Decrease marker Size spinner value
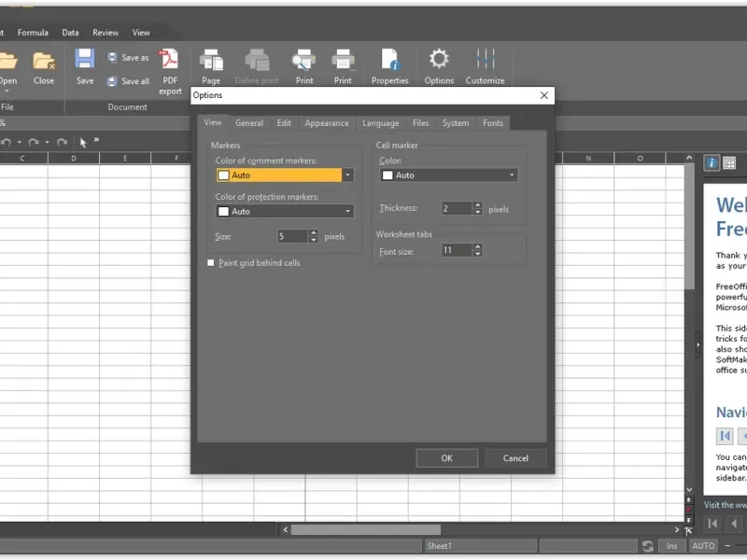The width and height of the screenshot is (747, 560). pos(314,240)
